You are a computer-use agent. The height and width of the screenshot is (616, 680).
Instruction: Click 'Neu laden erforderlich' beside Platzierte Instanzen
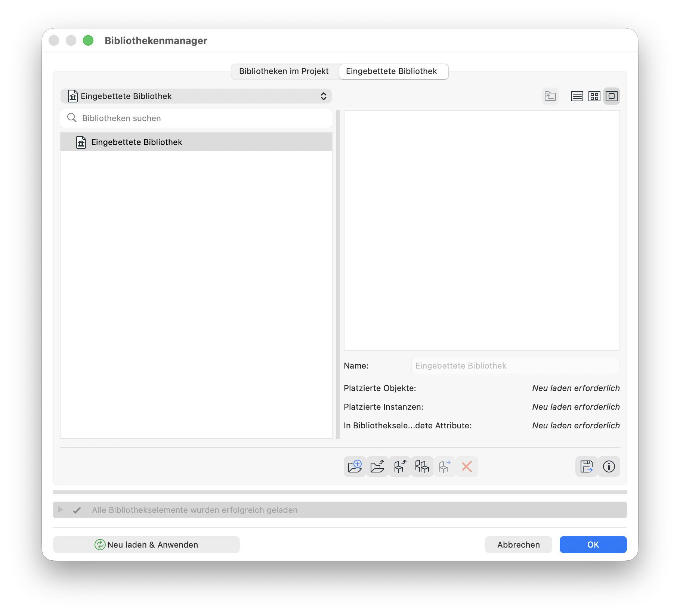[x=576, y=407]
